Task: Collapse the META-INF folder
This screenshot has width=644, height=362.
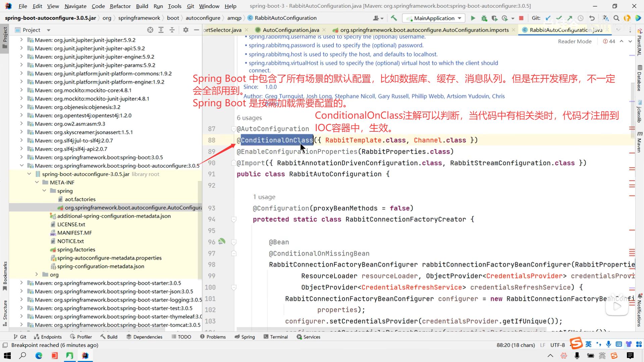Action: pos(37,182)
